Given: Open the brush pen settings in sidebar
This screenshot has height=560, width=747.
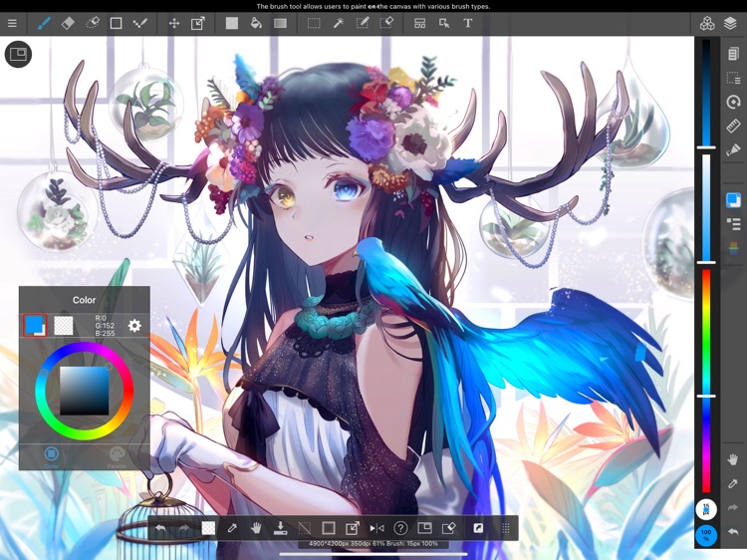Looking at the screenshot, I should (733, 150).
